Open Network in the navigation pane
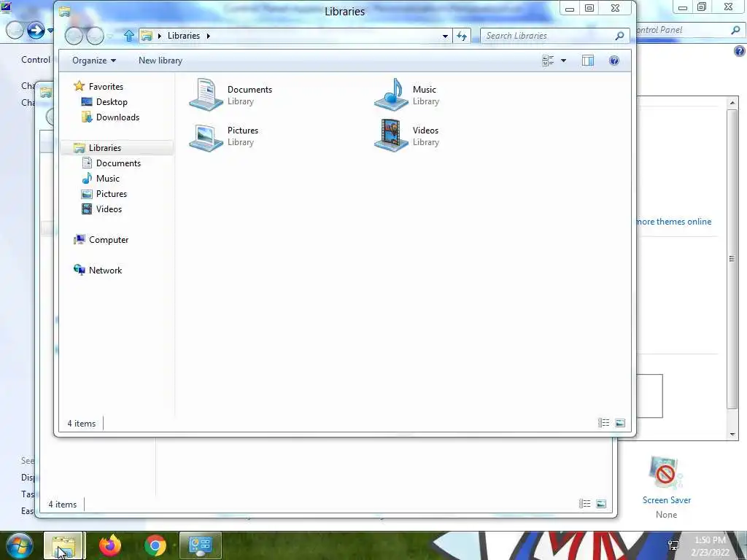This screenshot has width=747, height=560. 105,270
